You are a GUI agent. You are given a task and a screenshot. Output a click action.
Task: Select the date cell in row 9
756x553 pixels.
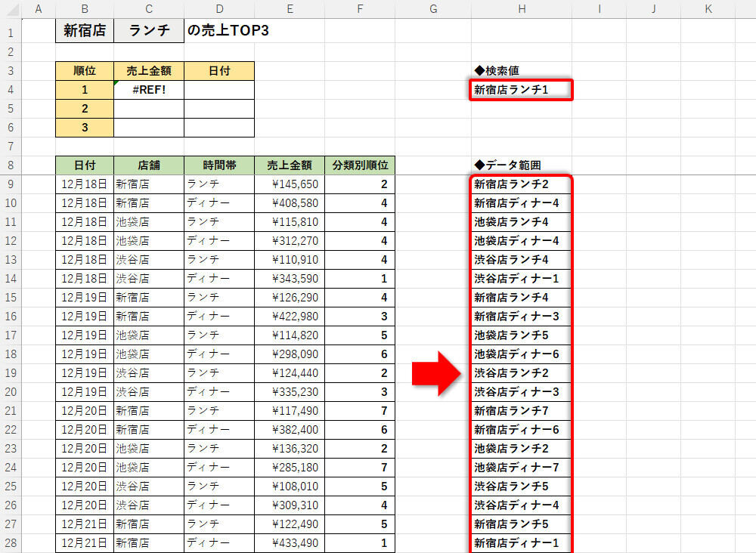tap(85, 184)
